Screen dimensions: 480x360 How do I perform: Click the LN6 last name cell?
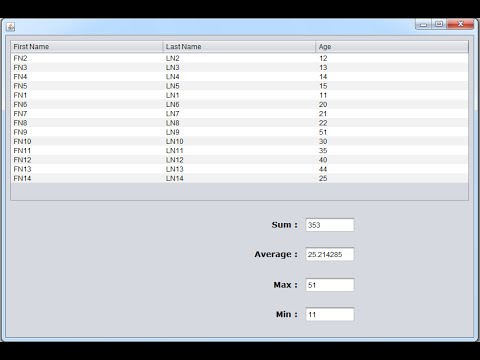239,105
